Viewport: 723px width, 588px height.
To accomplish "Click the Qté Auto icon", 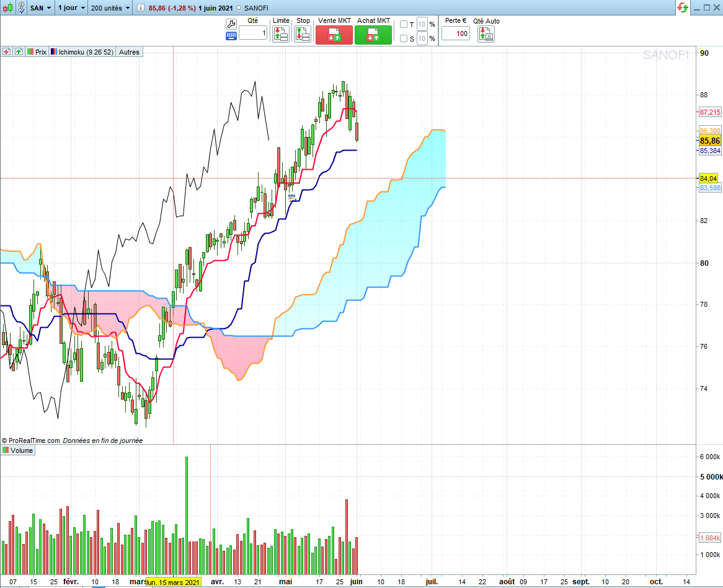I will (486, 34).
